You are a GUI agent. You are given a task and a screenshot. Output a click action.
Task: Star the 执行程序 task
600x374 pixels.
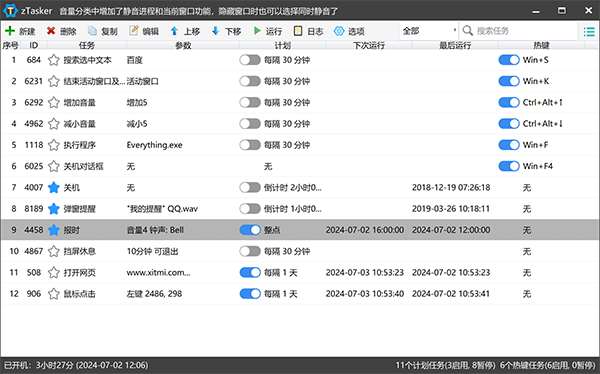point(54,145)
